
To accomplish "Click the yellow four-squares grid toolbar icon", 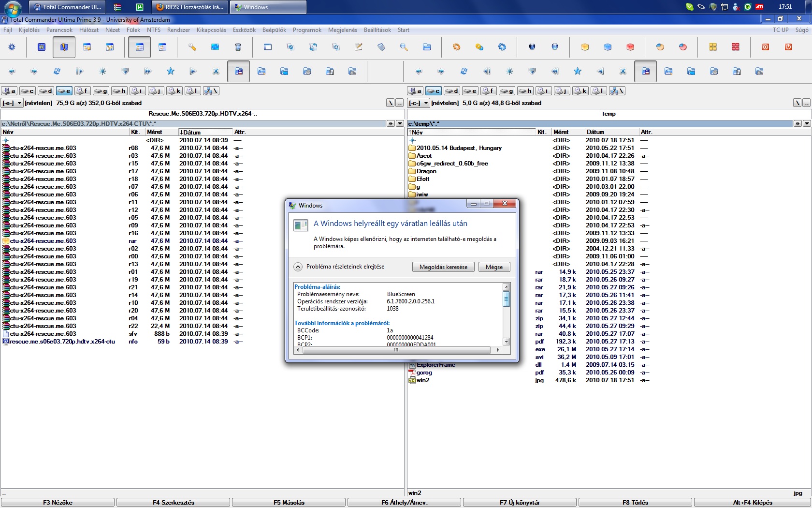I will pos(713,47).
